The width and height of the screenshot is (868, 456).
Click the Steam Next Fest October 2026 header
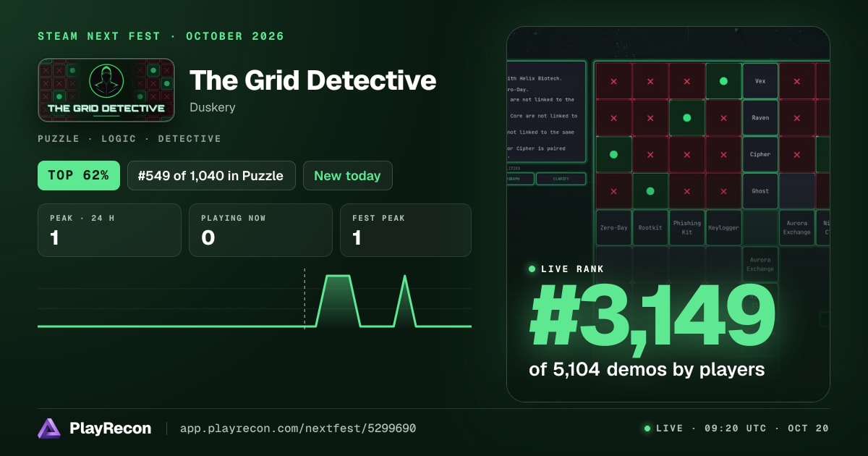pyautogui.click(x=161, y=36)
